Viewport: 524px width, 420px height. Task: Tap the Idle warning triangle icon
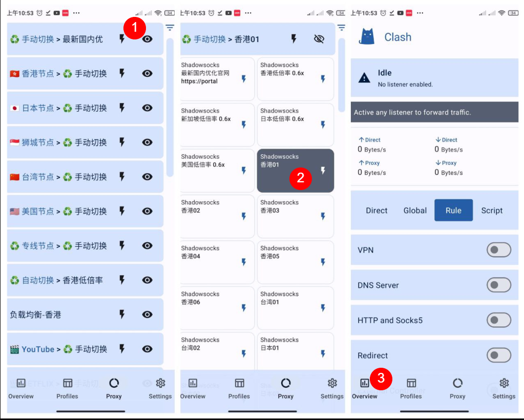tap(364, 78)
